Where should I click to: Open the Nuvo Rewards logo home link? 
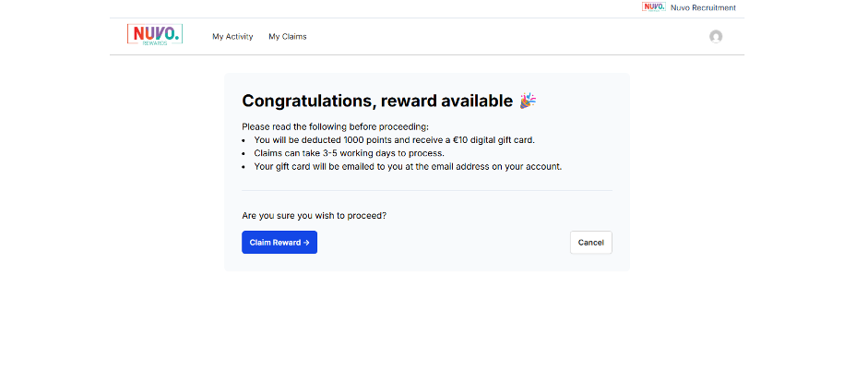click(155, 34)
